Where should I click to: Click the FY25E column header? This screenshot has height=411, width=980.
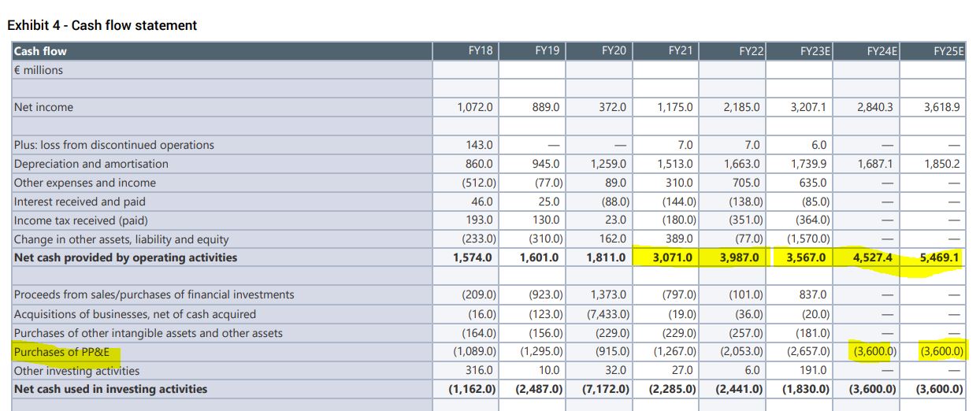click(948, 51)
